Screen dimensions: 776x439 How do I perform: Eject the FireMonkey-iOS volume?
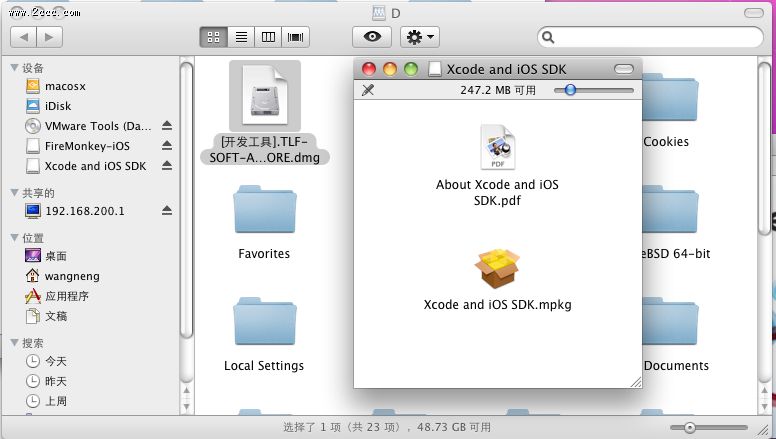point(167,146)
